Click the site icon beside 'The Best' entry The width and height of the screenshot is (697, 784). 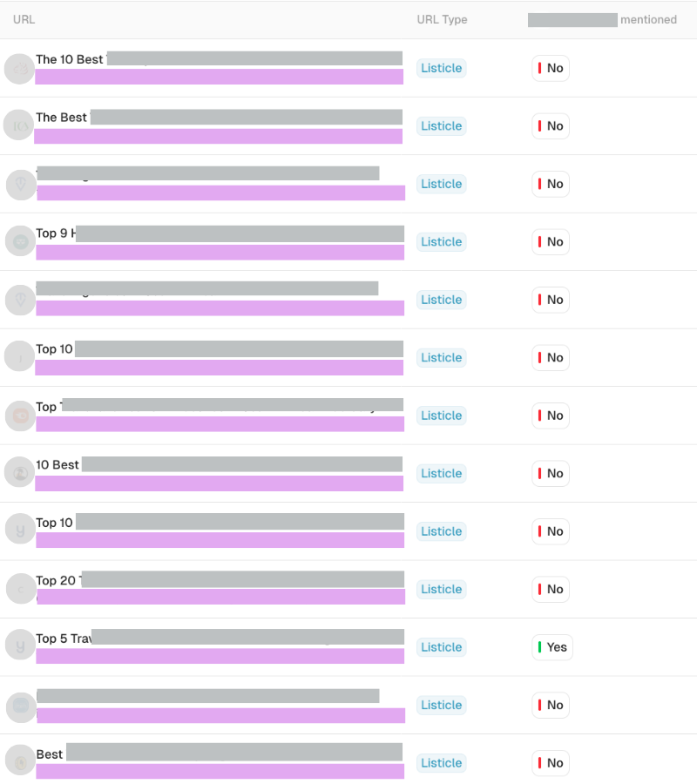[x=19, y=125]
